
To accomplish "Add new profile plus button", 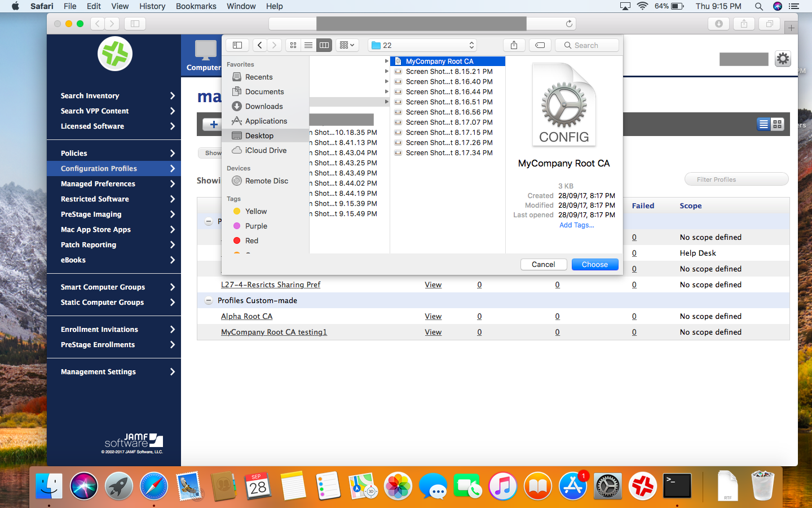I will click(214, 125).
